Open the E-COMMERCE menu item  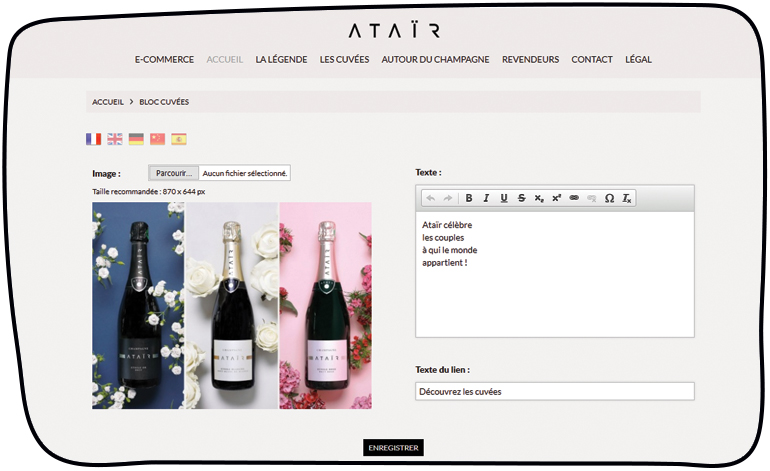[x=164, y=59]
